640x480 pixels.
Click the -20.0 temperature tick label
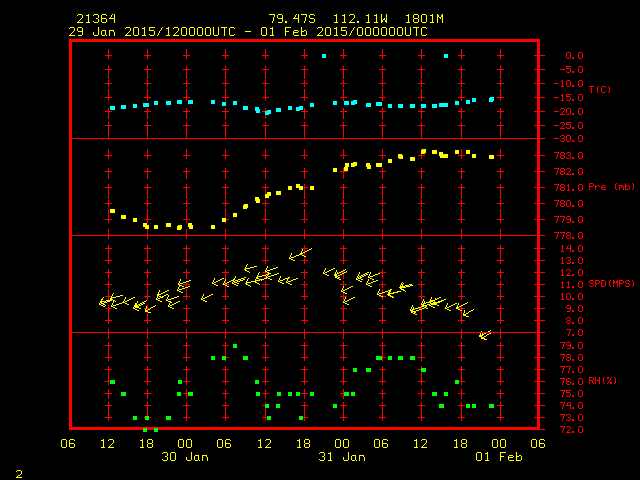[569, 112]
